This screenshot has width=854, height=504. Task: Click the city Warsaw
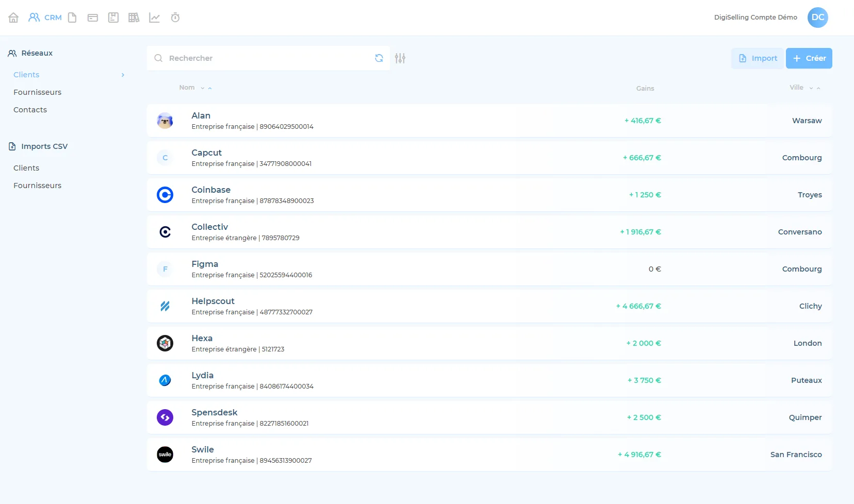pos(807,121)
